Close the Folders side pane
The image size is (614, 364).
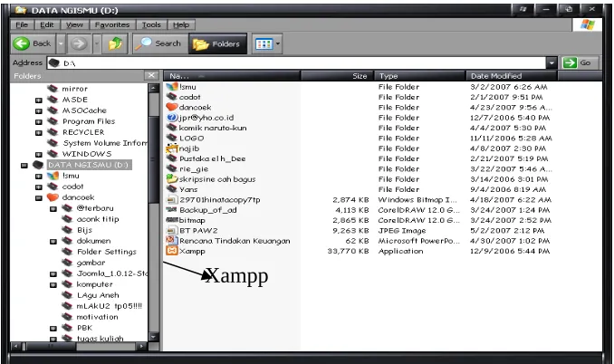151,75
